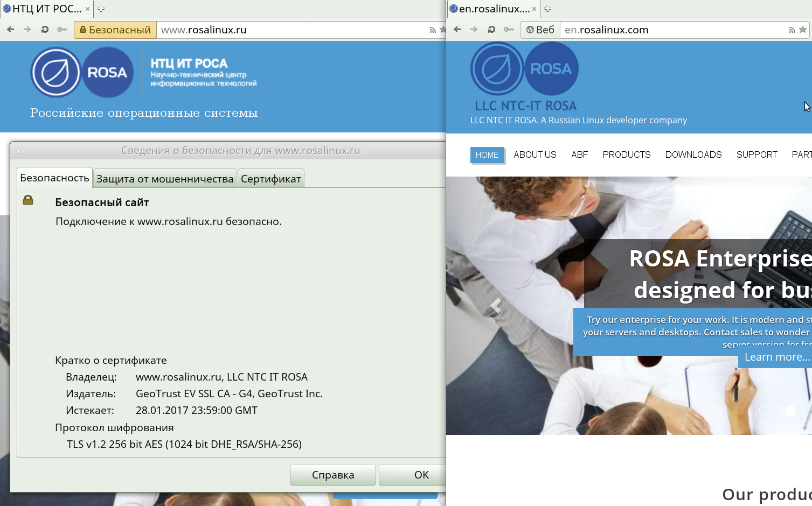Select the first carousel slide dot
The image size is (812, 506).
coord(764,410)
